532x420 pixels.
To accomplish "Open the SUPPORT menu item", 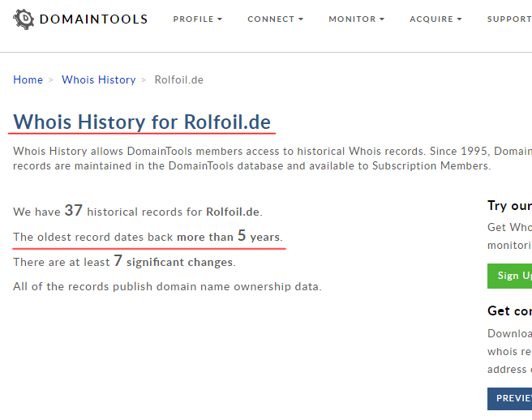I will tap(509, 19).
